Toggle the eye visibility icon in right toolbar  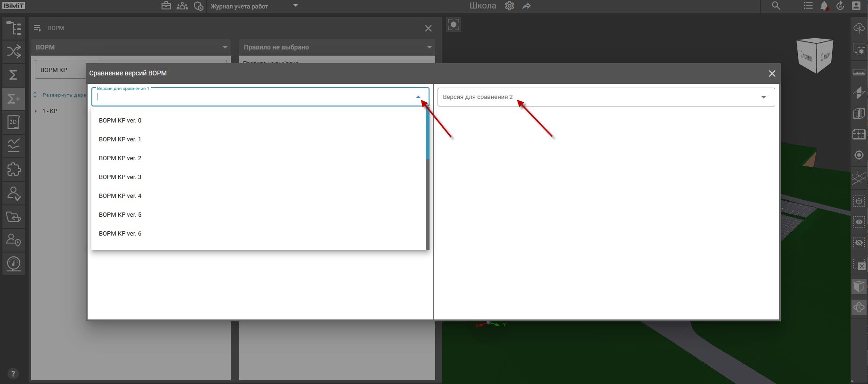(x=859, y=222)
